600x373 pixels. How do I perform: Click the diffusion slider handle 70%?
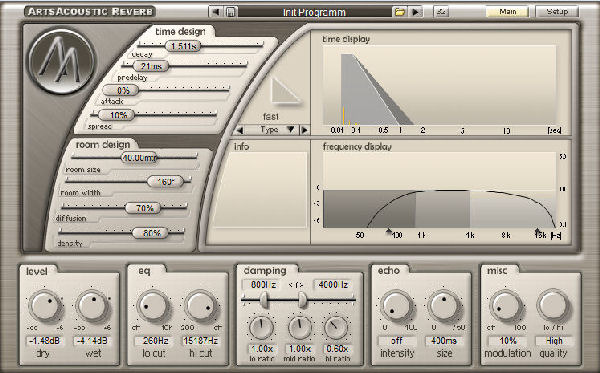143,208
